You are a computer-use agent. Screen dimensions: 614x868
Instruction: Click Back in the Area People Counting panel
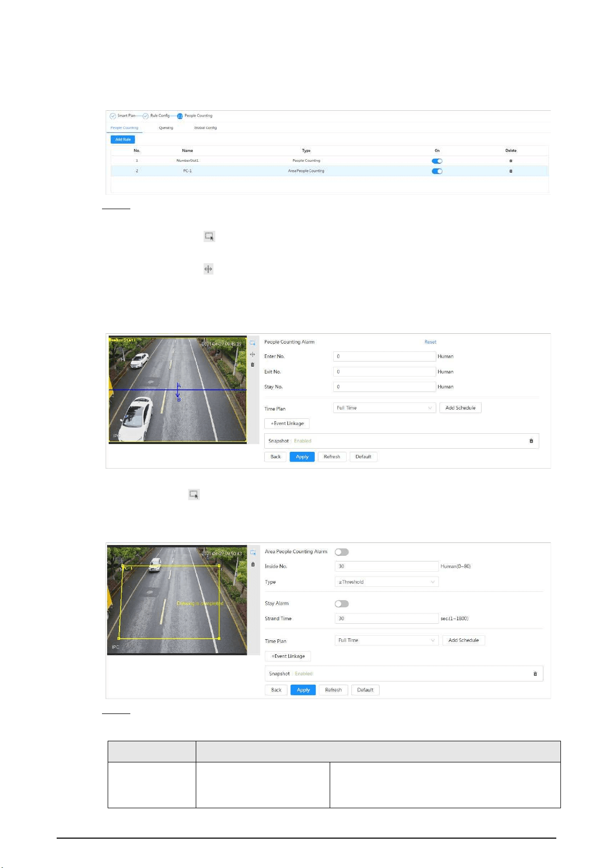tap(276, 690)
